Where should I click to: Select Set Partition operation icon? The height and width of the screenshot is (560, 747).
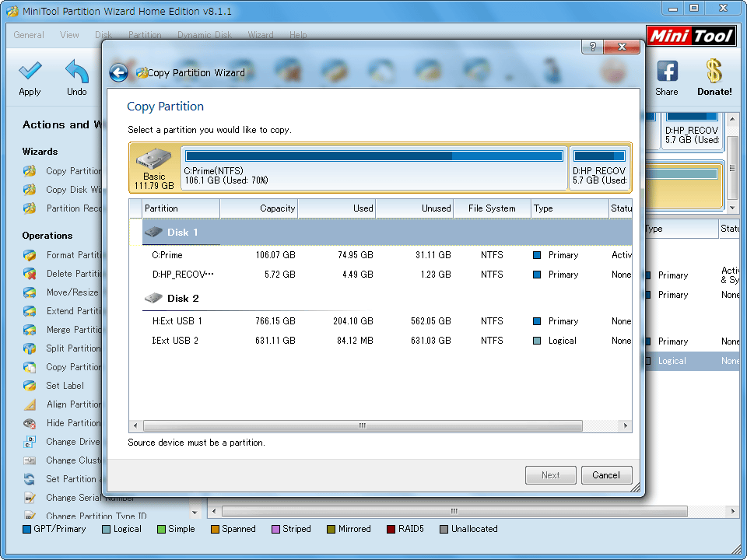(30, 479)
